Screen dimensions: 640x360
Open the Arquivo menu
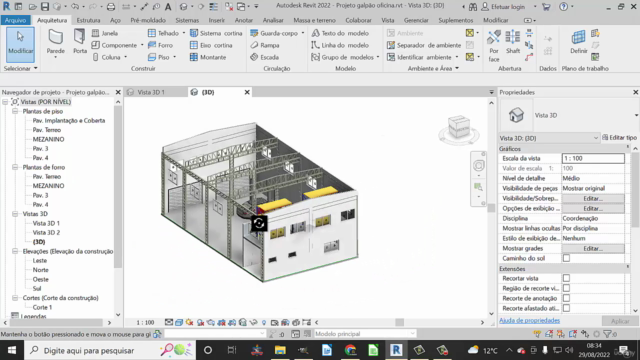16,20
